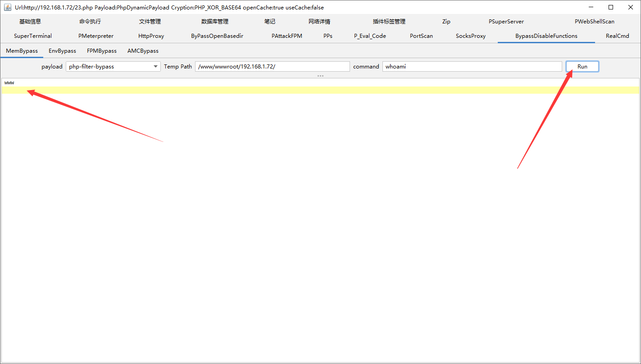Image resolution: width=641 pixels, height=364 pixels.
Task: Open the payload dropdown php-filter-bypass
Action: [113, 66]
